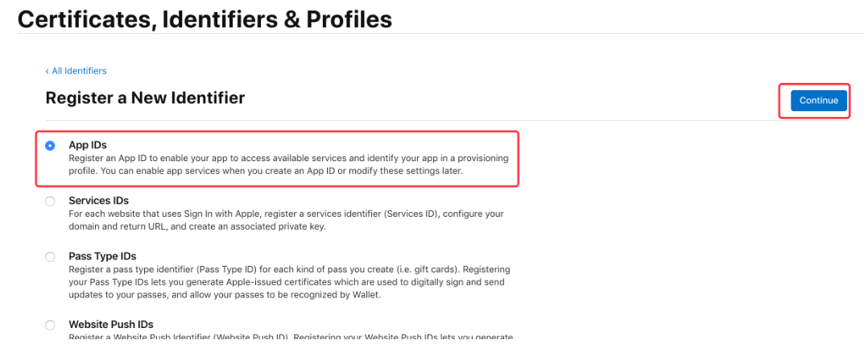Click the Services IDs option title
This screenshot has height=353, width=868.
tap(98, 201)
